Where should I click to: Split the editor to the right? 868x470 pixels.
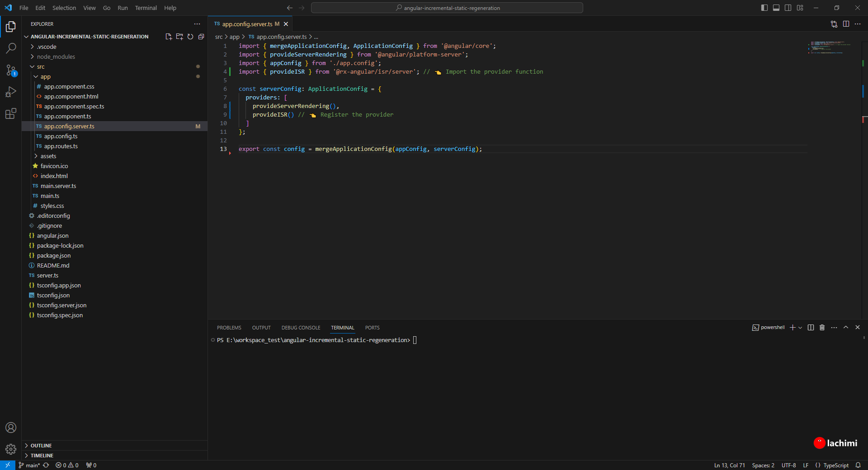coord(846,24)
